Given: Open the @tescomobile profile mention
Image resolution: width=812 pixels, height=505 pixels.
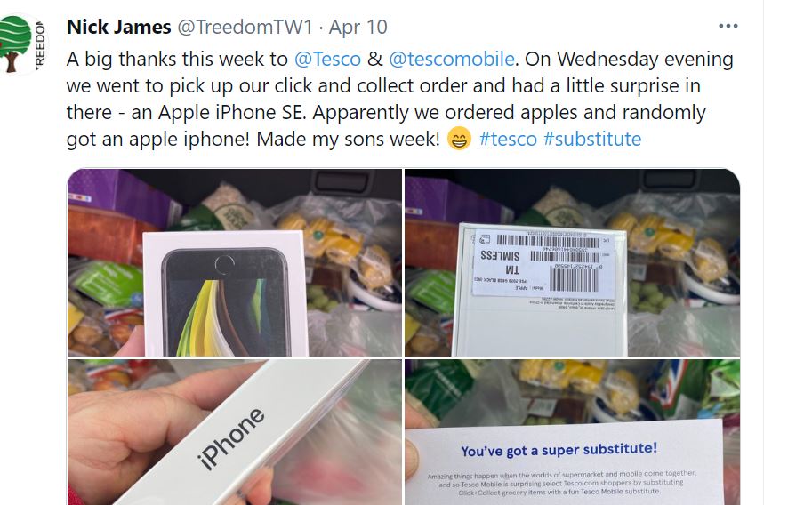Looking at the screenshot, I should pos(451,59).
